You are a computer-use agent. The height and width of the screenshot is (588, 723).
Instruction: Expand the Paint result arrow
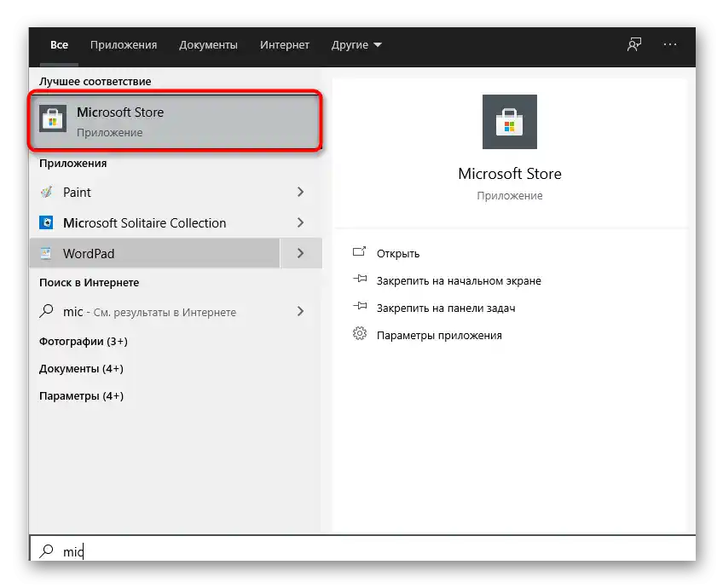click(x=301, y=192)
